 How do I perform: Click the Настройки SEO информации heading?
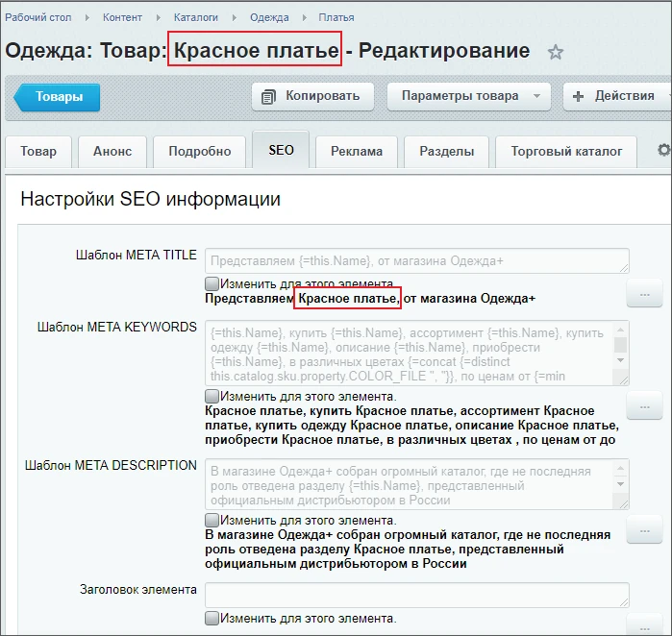[150, 199]
